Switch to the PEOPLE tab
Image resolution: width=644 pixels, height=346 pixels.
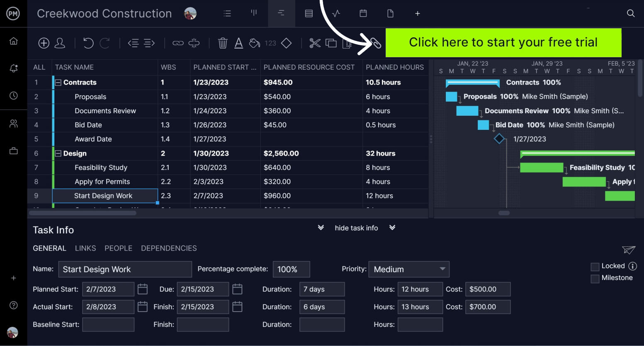click(118, 248)
